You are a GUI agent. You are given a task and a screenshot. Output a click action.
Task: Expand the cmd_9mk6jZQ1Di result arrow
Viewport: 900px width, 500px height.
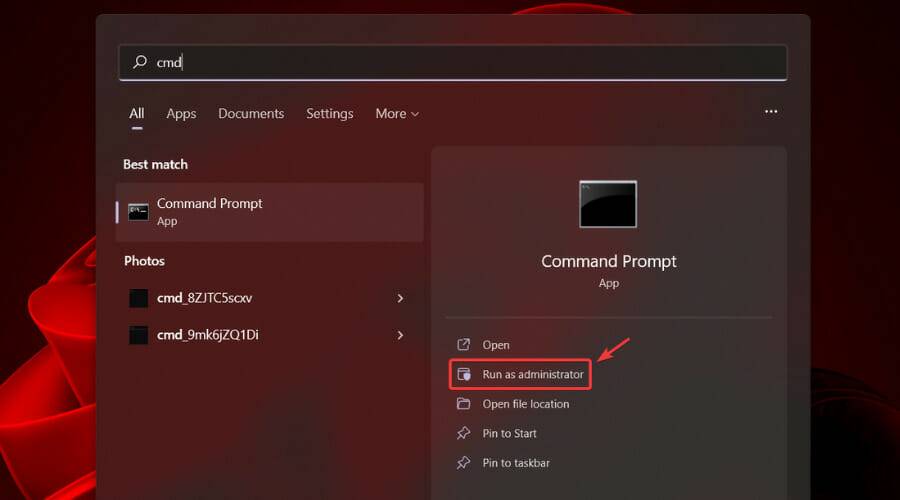400,335
